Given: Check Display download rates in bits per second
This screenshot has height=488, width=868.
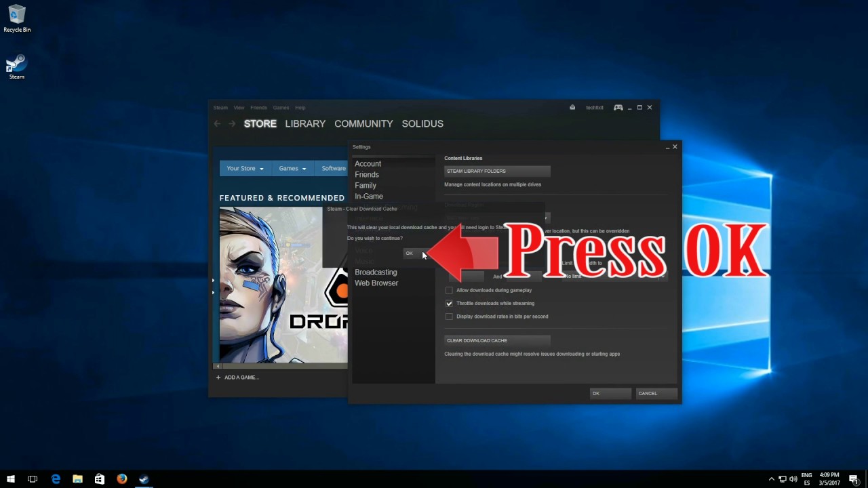Looking at the screenshot, I should pyautogui.click(x=449, y=316).
